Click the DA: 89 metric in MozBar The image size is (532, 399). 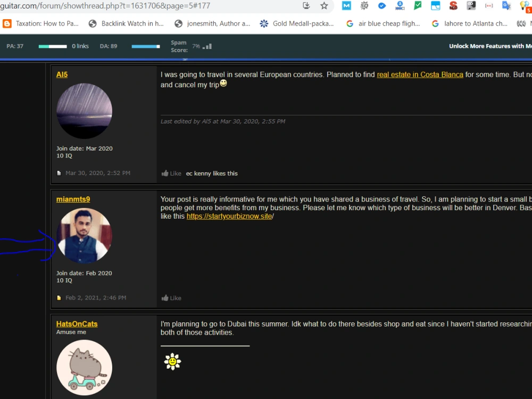pos(108,46)
